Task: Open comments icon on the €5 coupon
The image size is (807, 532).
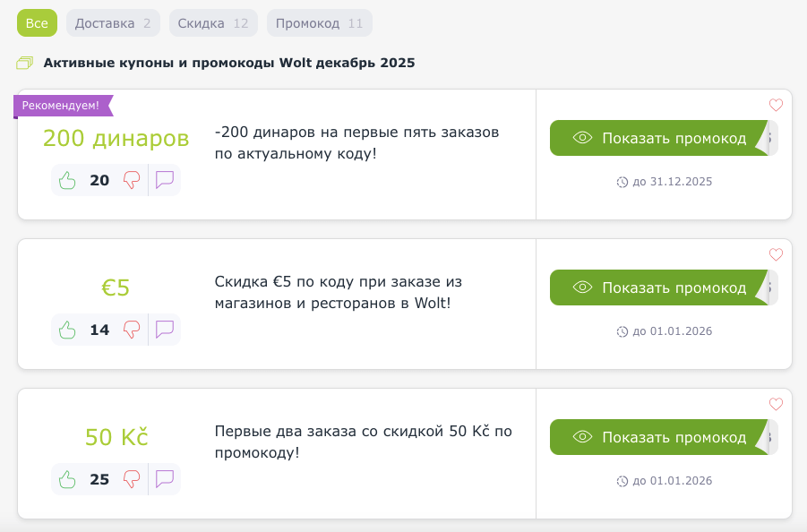Action: pos(164,330)
